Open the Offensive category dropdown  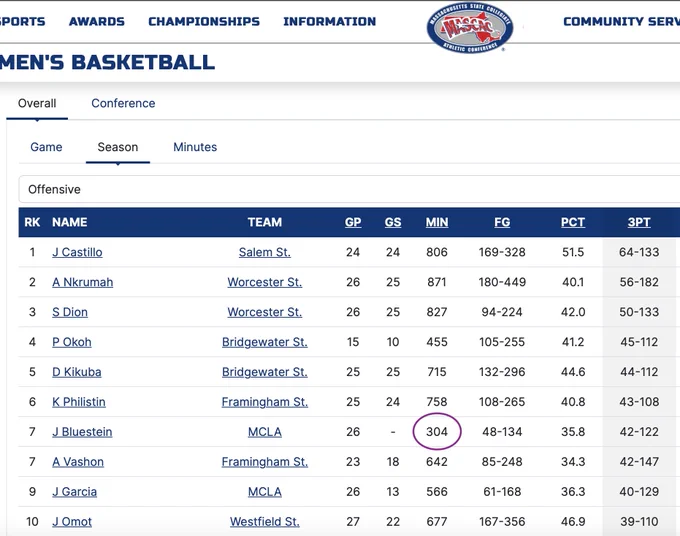coord(349,189)
